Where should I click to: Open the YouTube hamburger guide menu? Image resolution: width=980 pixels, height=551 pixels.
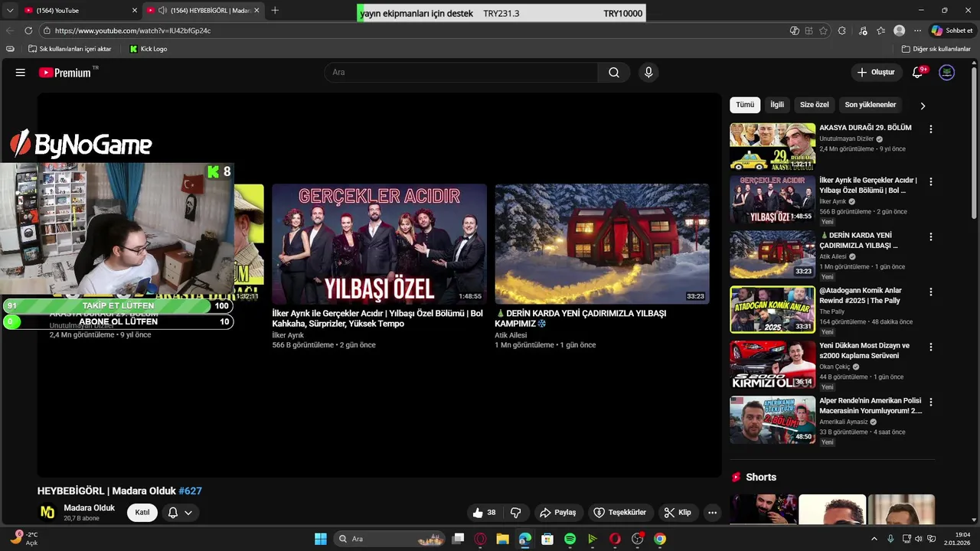(x=21, y=73)
